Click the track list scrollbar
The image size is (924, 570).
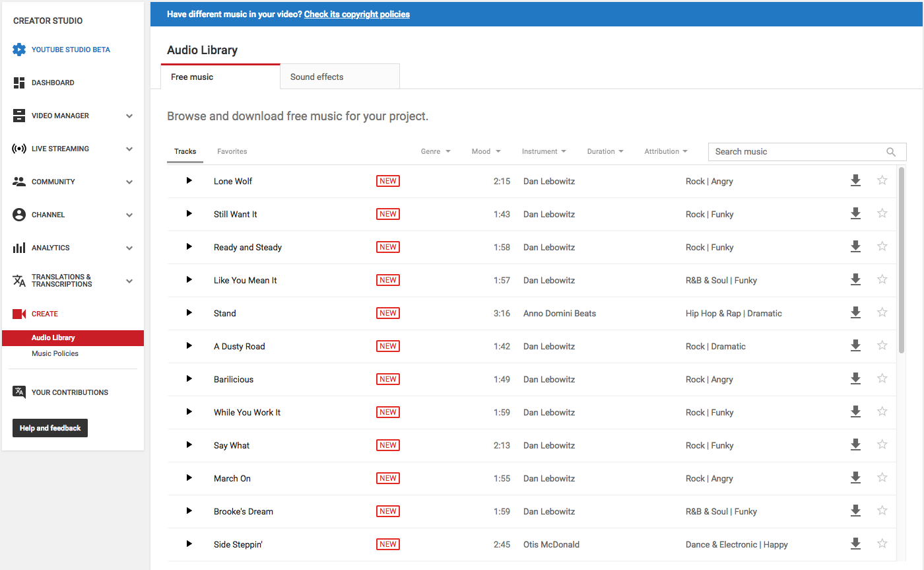pyautogui.click(x=902, y=259)
